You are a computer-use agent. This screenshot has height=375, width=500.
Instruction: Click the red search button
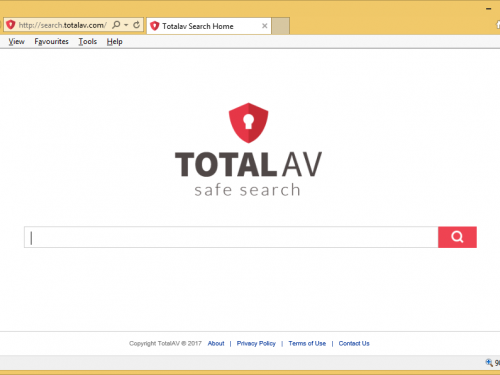(457, 237)
